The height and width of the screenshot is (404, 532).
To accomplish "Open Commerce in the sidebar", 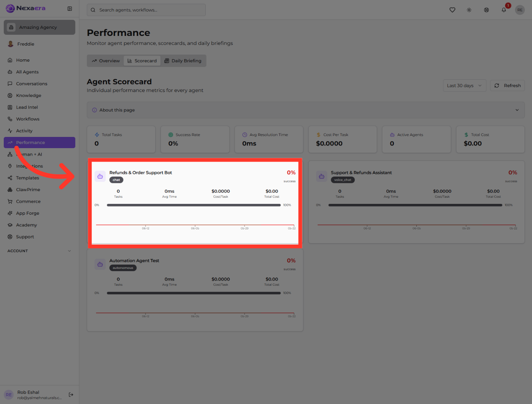I will [x=39, y=202].
